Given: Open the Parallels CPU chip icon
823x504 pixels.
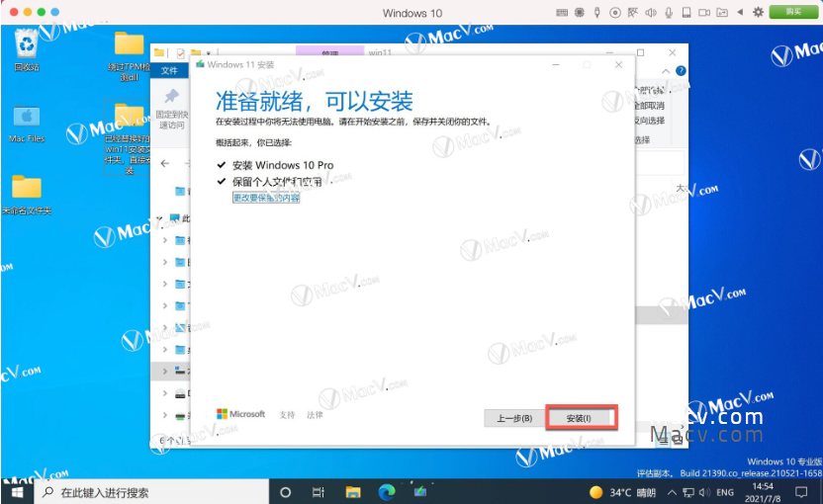Looking at the screenshot, I should click(x=580, y=12).
